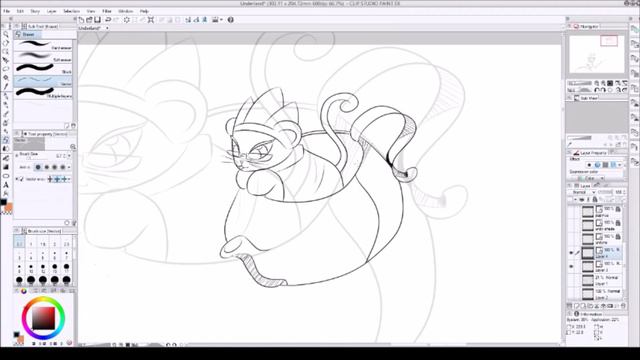The image size is (640, 360).
Task: Select brush size 1 preset
Action: (31, 242)
